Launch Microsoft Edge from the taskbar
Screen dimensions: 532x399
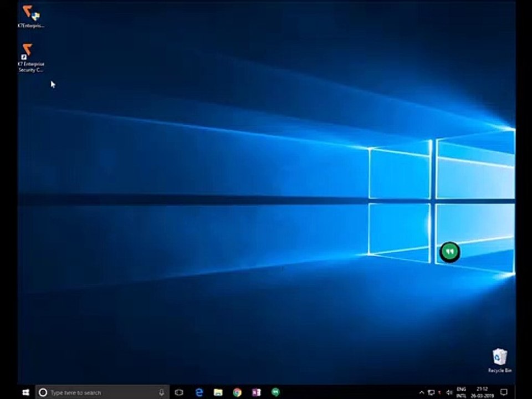pos(199,392)
